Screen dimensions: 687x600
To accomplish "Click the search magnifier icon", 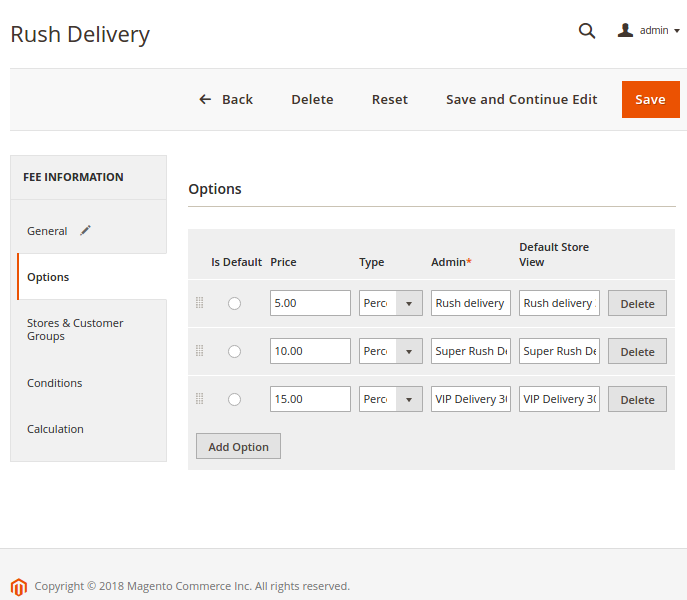I will coord(587,31).
